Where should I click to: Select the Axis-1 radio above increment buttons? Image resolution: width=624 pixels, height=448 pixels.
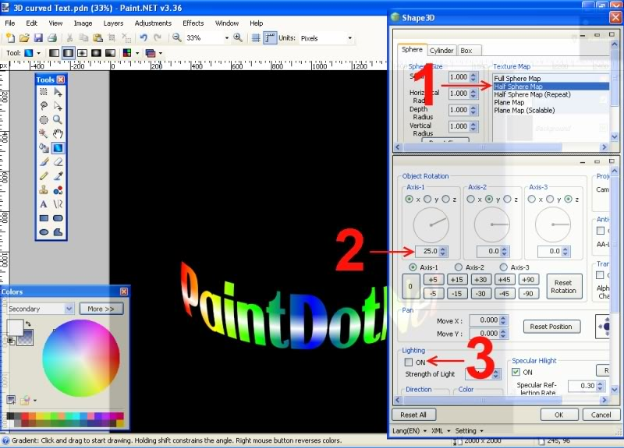pos(413,267)
